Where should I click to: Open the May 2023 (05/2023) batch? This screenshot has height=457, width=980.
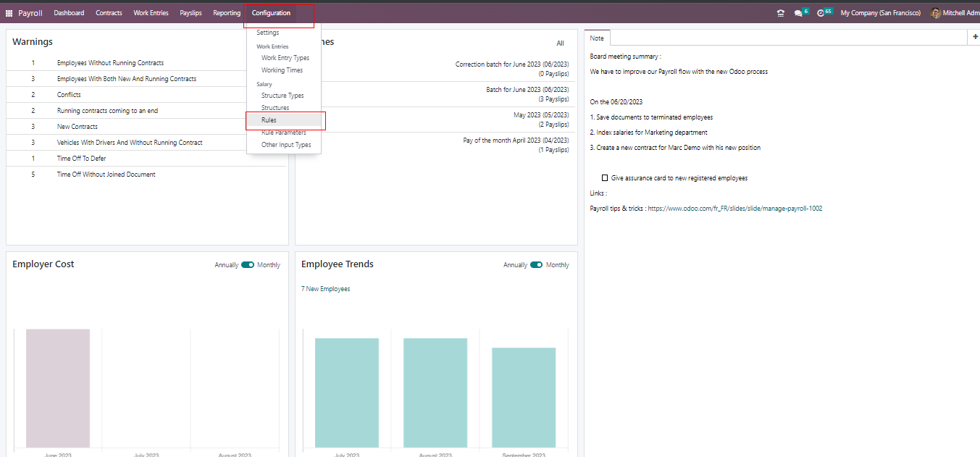click(541, 115)
